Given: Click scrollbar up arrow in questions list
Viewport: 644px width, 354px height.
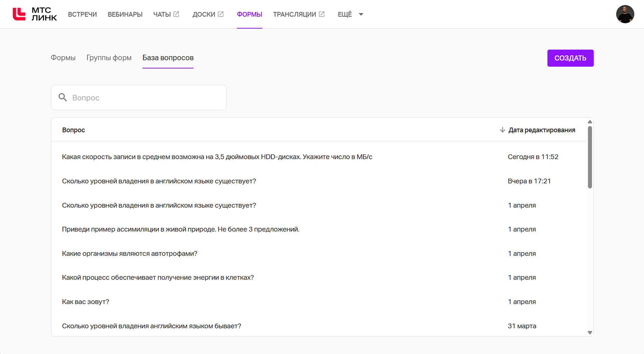Looking at the screenshot, I should 590,122.
